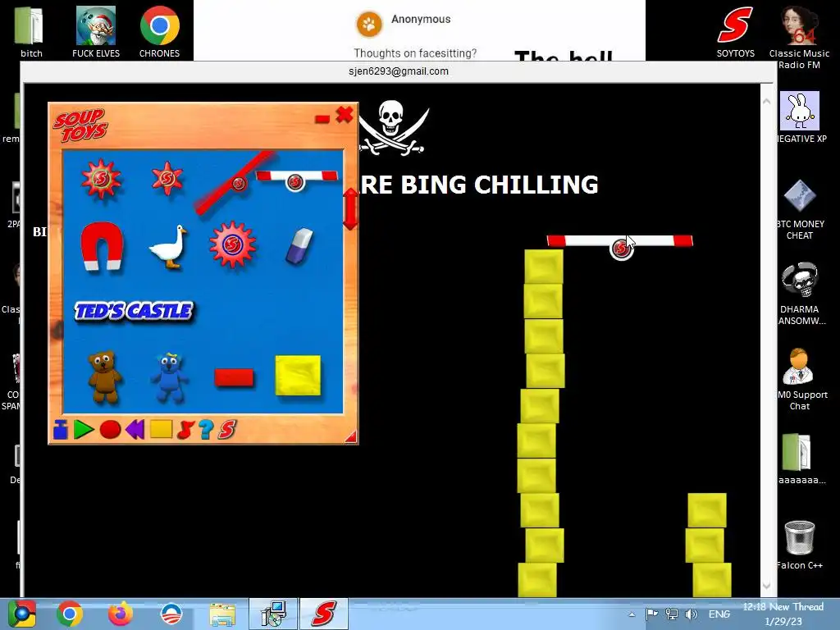
Task: Click the scroll down arrow of the window
Action: click(767, 586)
